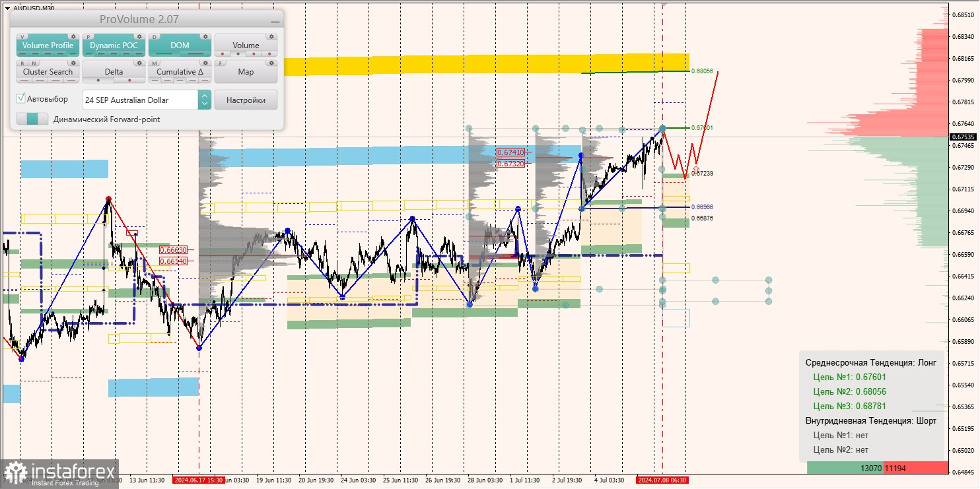The image size is (980, 489).
Task: Click the 0.67320 red price label
Action: click(511, 164)
